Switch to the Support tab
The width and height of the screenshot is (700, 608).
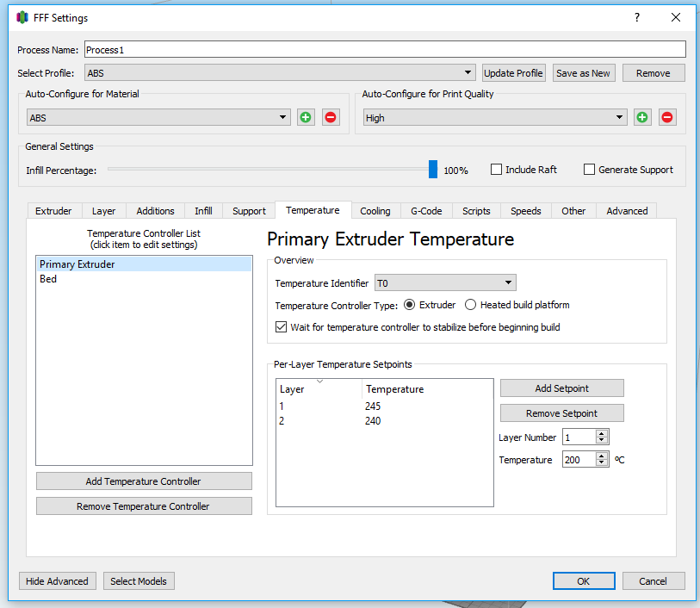click(x=249, y=211)
